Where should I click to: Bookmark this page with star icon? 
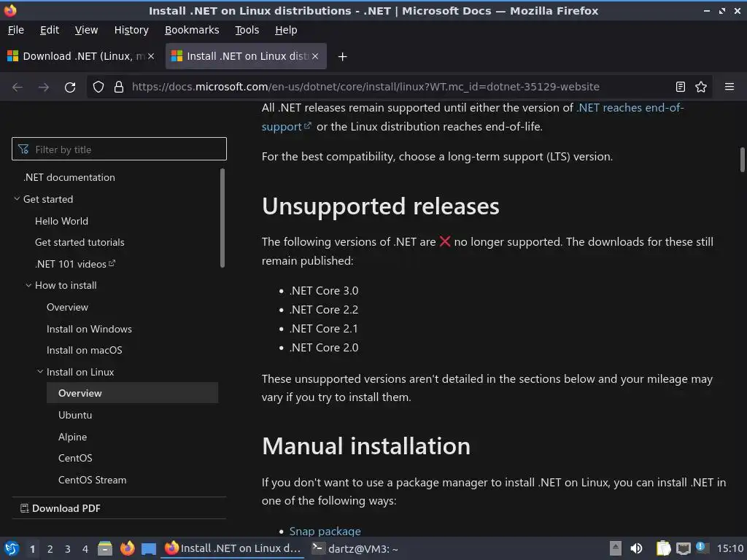(x=701, y=87)
